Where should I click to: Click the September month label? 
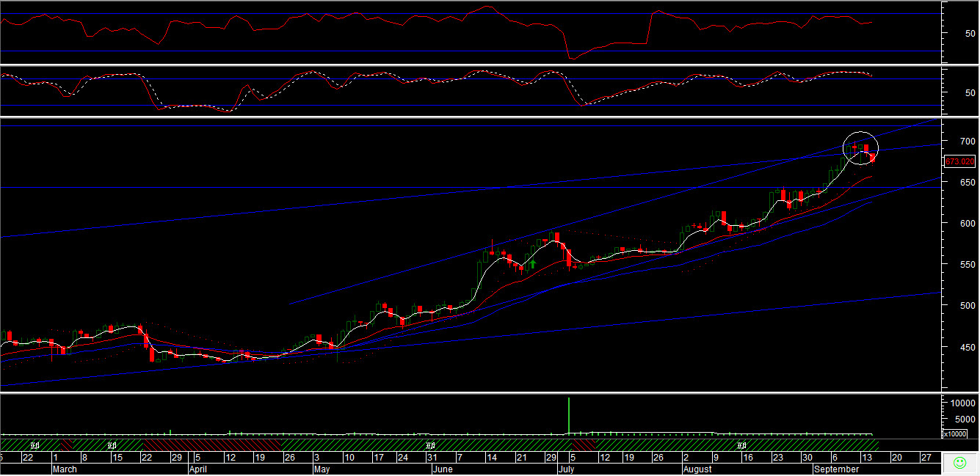(836, 469)
